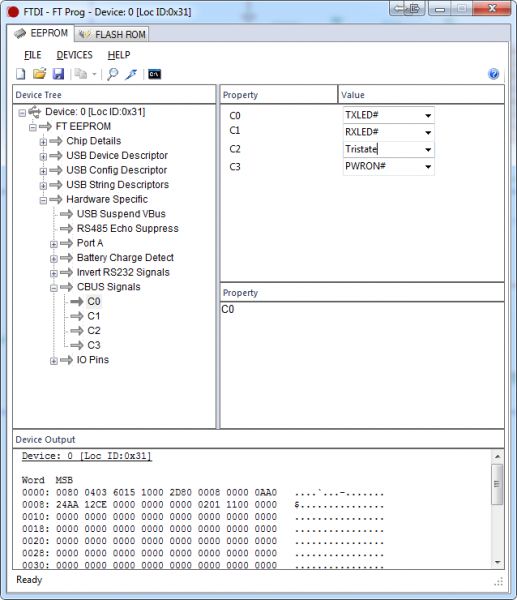Viewport: 517px width, 600px height.
Task: Click the Ready status bar text
Action: click(29, 580)
